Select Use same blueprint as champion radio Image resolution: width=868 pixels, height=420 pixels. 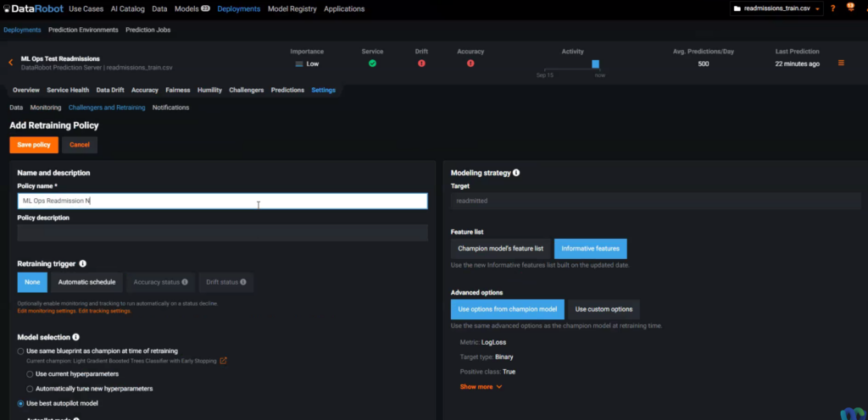(21, 351)
